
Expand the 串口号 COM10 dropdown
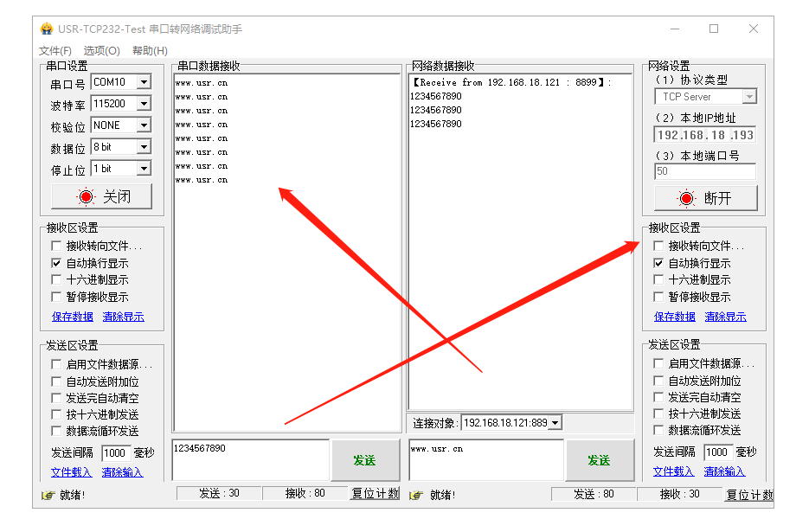[x=144, y=82]
